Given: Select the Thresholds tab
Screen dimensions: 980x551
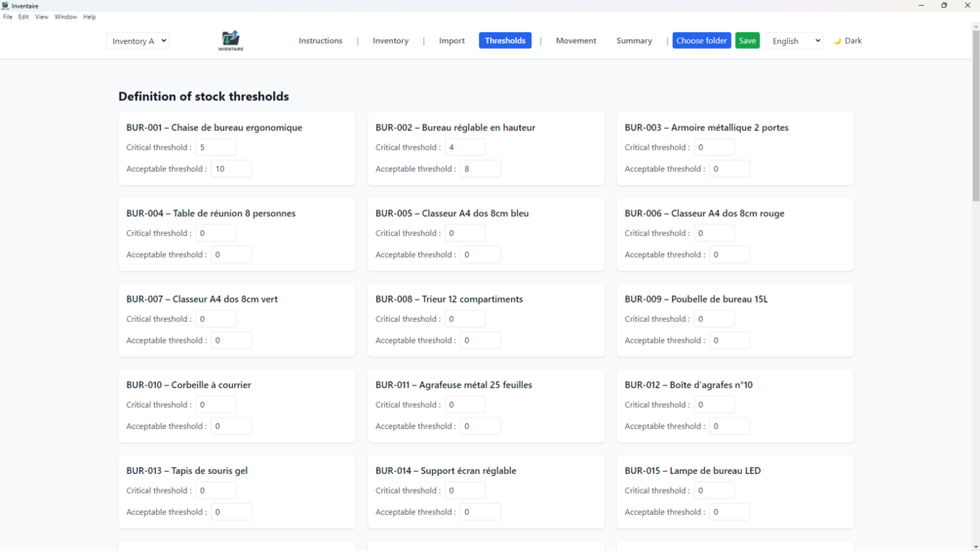Looking at the screenshot, I should pyautogui.click(x=505, y=41).
